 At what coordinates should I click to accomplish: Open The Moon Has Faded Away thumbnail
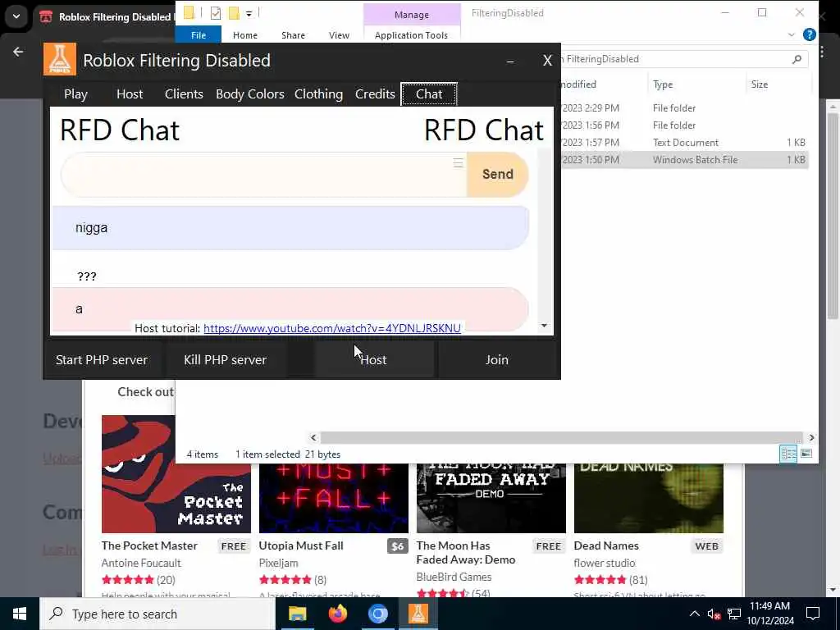click(x=491, y=498)
